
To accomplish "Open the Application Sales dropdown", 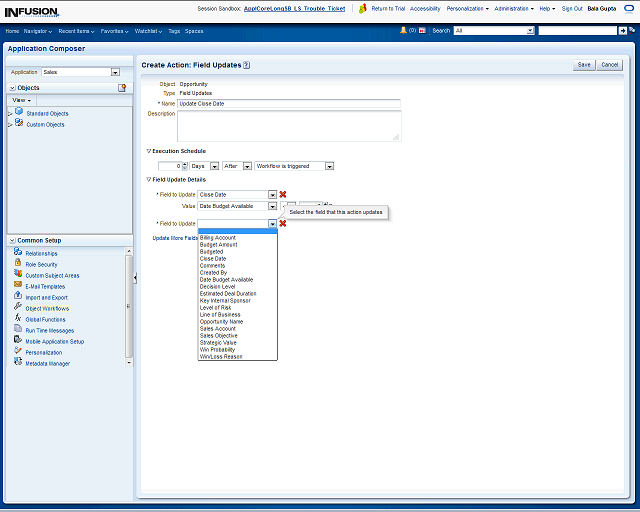I will pos(115,72).
